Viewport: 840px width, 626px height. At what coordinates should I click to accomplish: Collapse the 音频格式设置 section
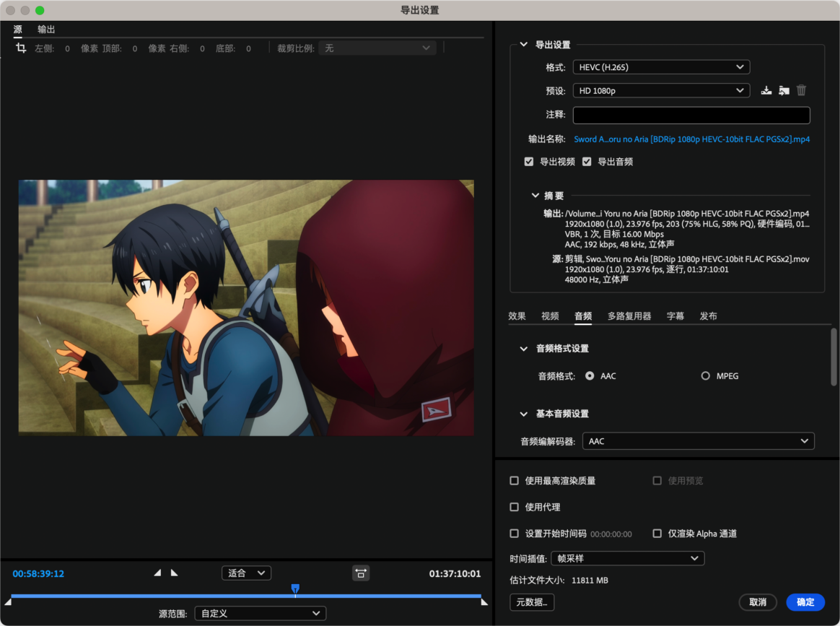point(523,349)
